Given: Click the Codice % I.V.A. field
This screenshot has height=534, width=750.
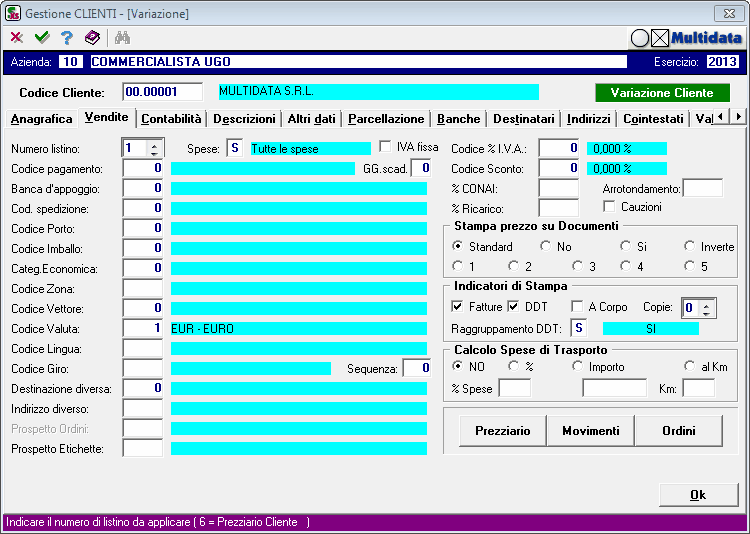Looking at the screenshot, I should click(x=559, y=148).
